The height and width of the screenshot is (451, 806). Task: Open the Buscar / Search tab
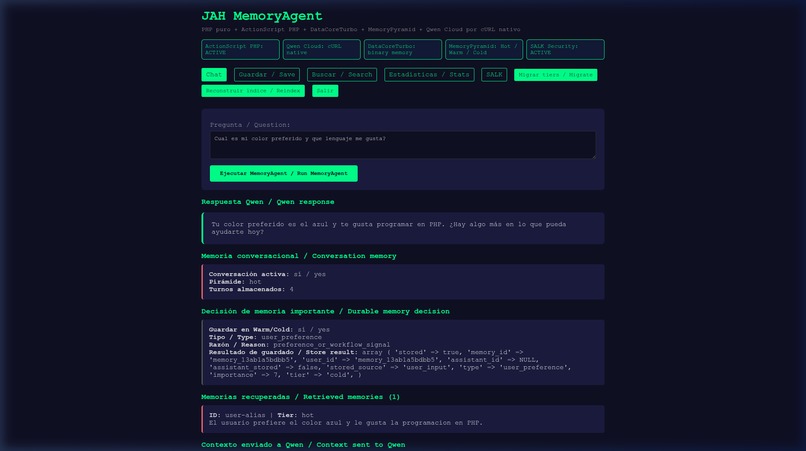pos(342,75)
